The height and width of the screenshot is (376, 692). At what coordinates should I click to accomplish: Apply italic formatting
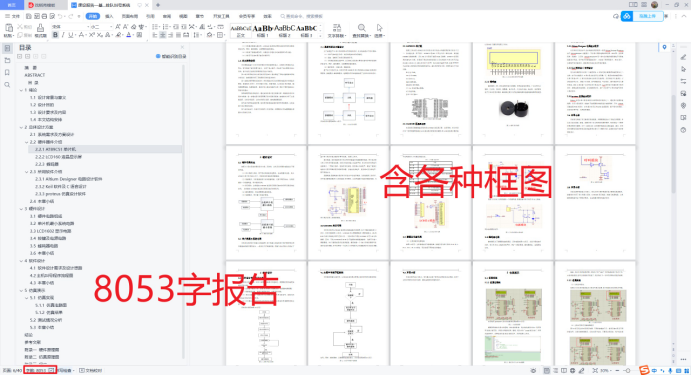[63, 35]
